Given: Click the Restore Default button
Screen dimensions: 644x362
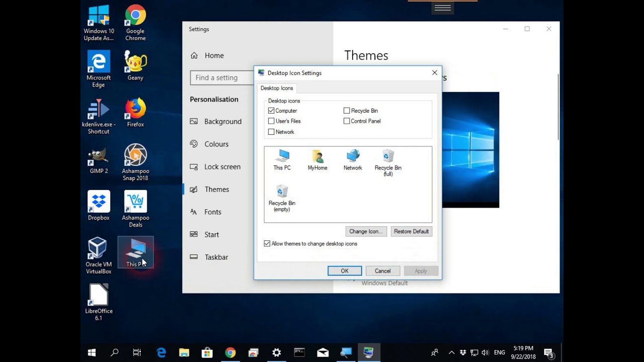Looking at the screenshot, I should pyautogui.click(x=411, y=231).
